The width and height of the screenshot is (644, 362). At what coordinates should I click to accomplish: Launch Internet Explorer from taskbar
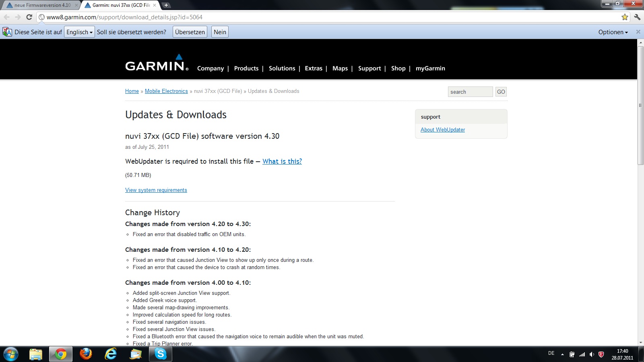(x=111, y=354)
